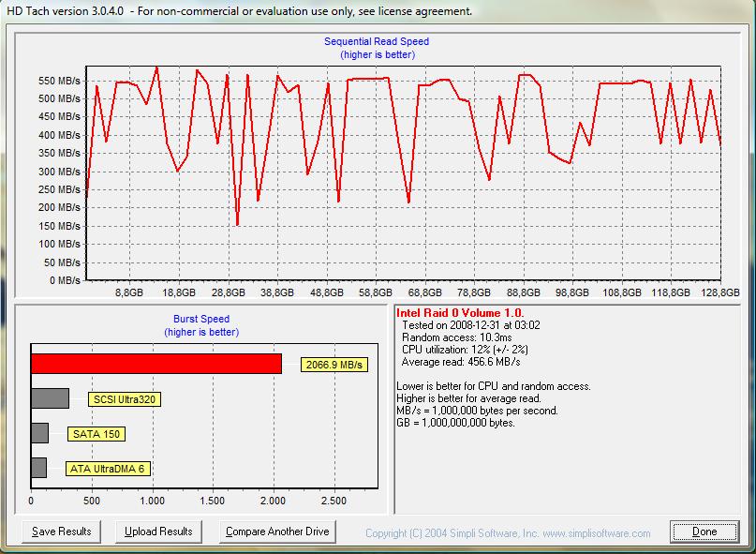This screenshot has height=554, width=756.
Task: Click the Sequential Read Speed title
Action: pyautogui.click(x=377, y=41)
